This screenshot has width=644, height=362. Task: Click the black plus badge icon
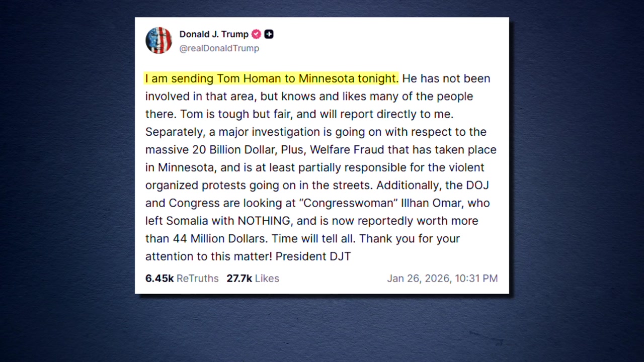coord(269,34)
